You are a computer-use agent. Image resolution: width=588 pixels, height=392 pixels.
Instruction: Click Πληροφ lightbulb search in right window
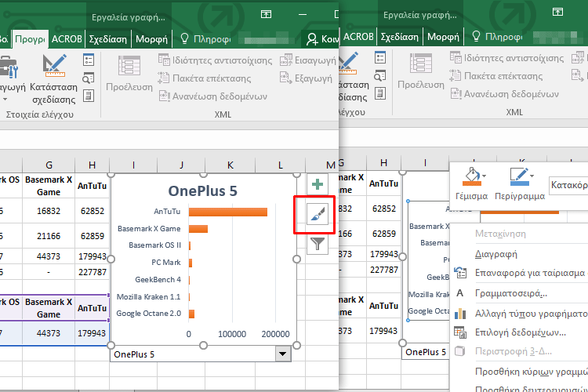(497, 37)
